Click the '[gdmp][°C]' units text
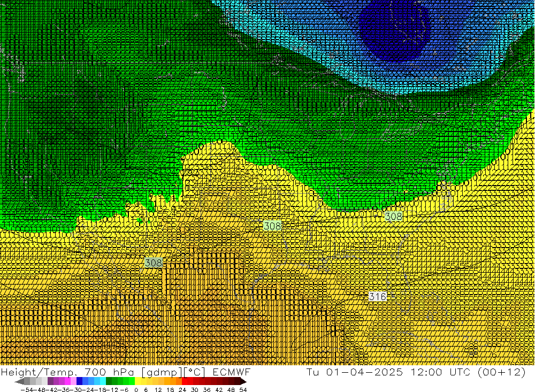The image size is (535, 392). click(173, 372)
